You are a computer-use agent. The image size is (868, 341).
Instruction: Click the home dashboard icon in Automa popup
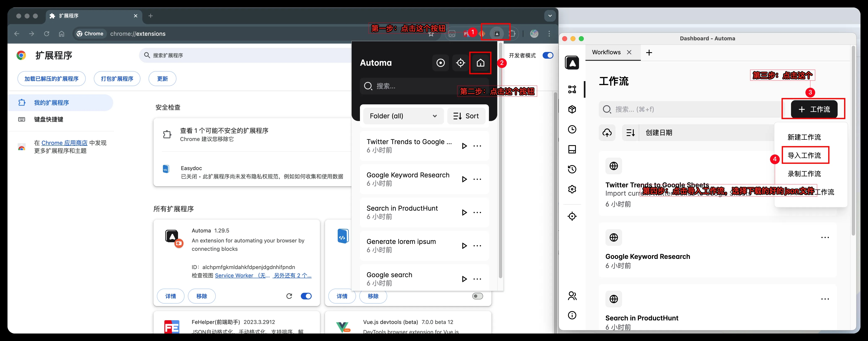[x=480, y=63]
